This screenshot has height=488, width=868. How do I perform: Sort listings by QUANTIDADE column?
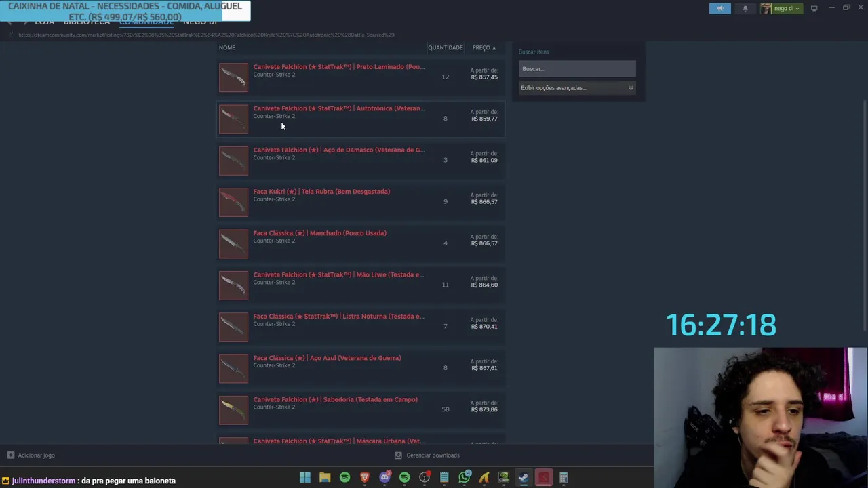tap(445, 48)
